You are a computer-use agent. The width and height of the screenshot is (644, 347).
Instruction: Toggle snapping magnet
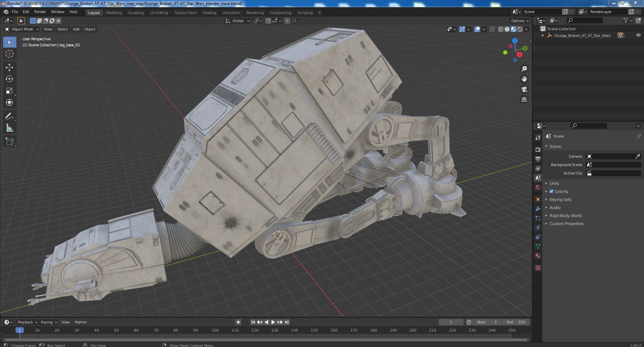(x=268, y=21)
